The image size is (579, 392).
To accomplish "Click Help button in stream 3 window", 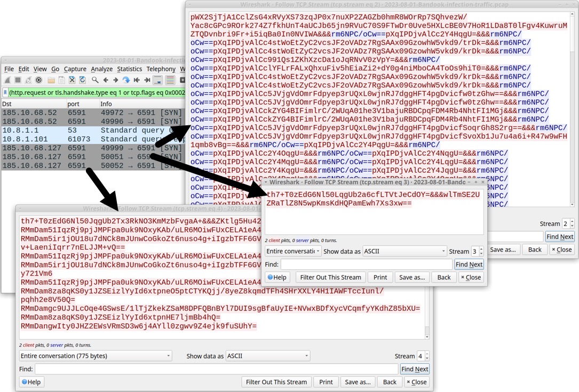I will pos(277,277).
